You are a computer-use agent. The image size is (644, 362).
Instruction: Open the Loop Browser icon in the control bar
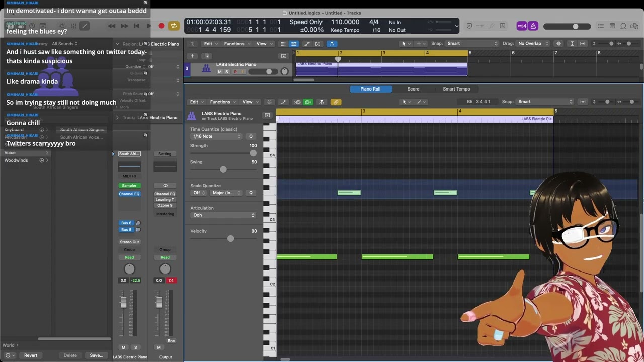tap(623, 26)
